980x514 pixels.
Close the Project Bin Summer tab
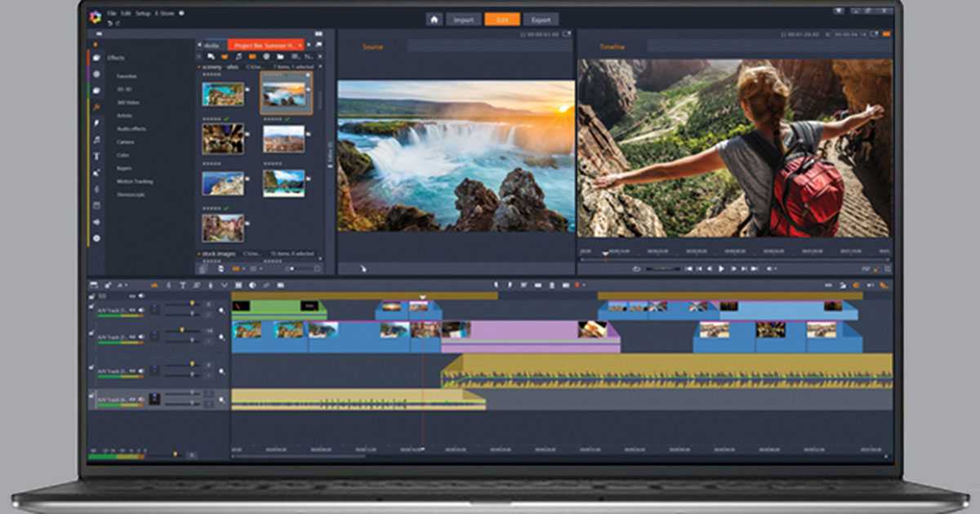(x=301, y=46)
